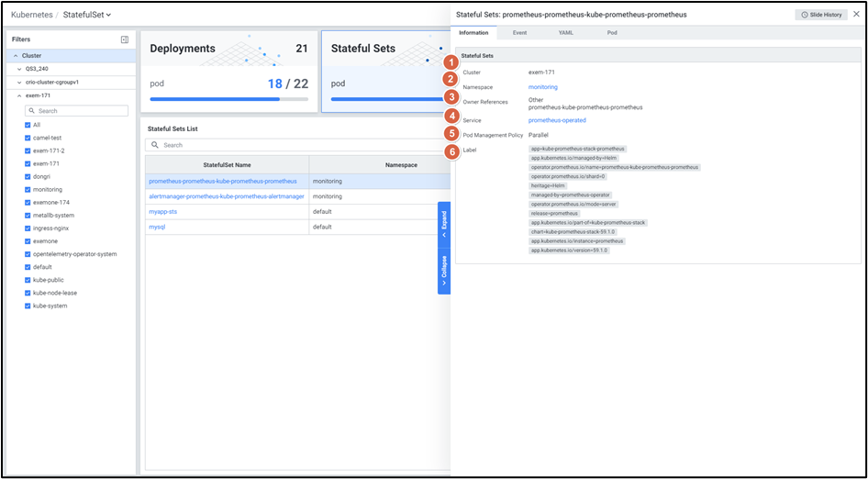Open the alertmanager-prometheus-kube-prometheus-alertmanager StatefulSet link
Screen dimensions: 868x479
[226, 196]
